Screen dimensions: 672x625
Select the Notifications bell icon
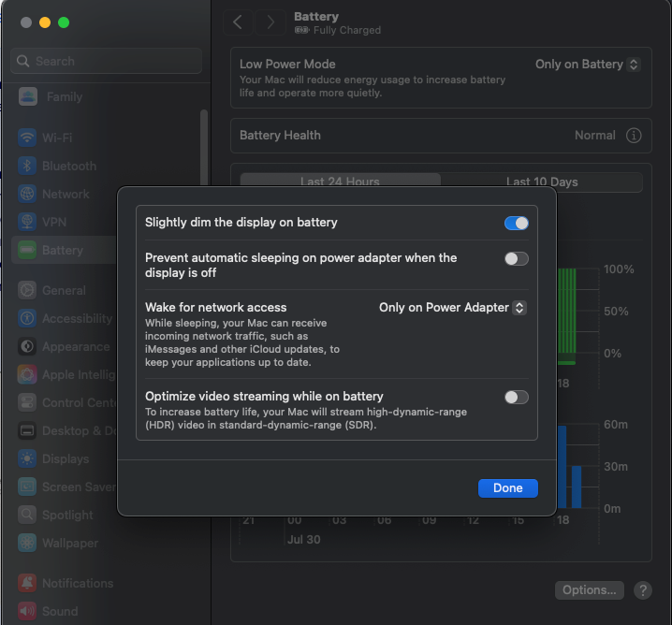27,583
